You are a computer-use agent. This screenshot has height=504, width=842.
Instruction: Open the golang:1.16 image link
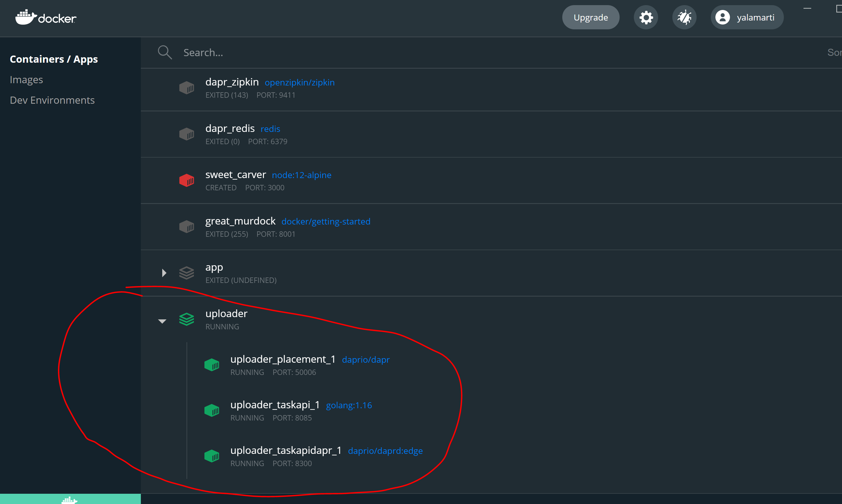point(349,405)
